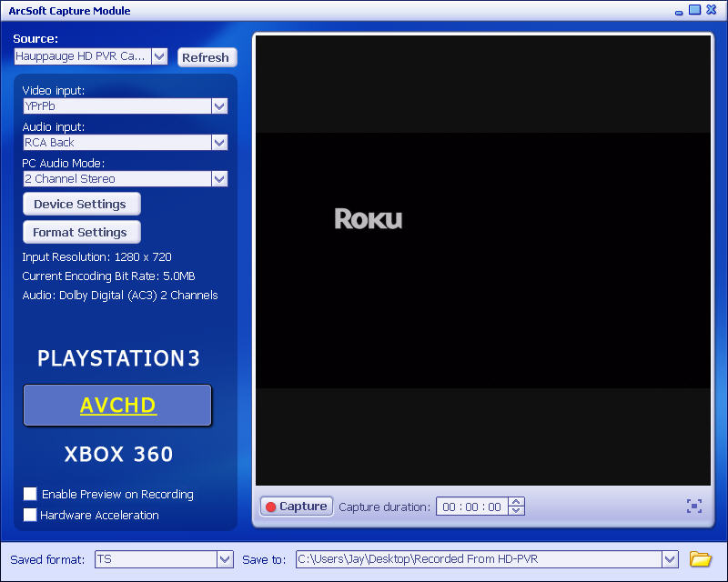Viewport: 728px width, 582px height.
Task: Select the XBOX 360 preset
Action: coord(118,454)
